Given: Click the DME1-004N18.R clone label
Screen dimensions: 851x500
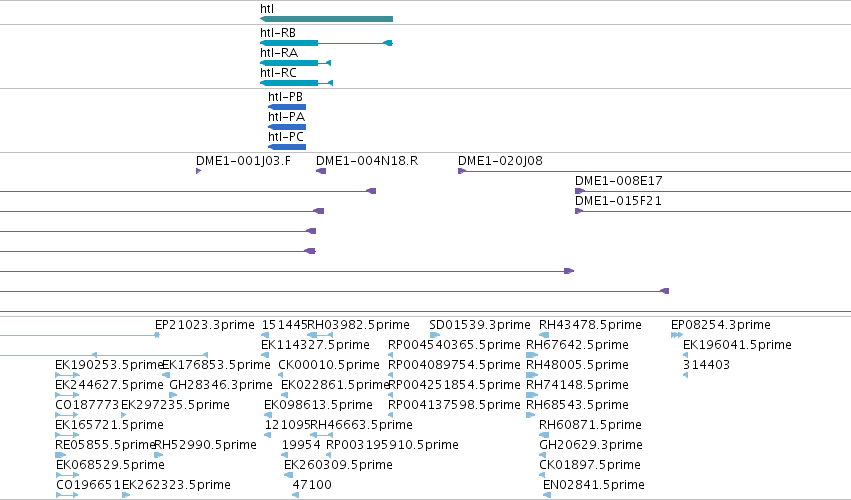Looking at the screenshot, I should coord(367,161).
